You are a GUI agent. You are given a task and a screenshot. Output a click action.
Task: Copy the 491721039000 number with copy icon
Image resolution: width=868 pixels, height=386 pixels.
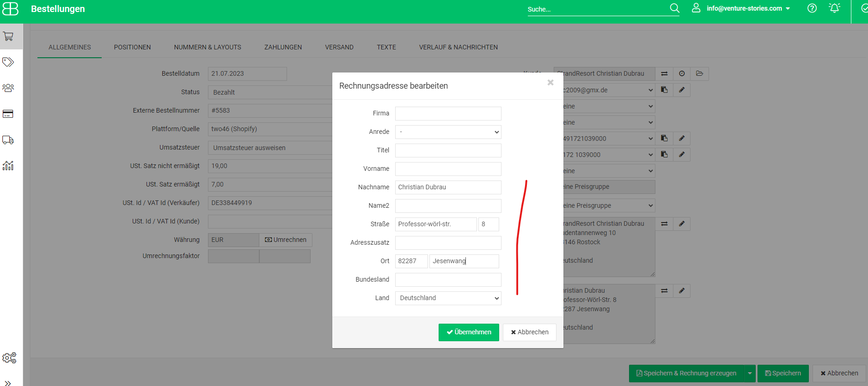click(x=664, y=139)
